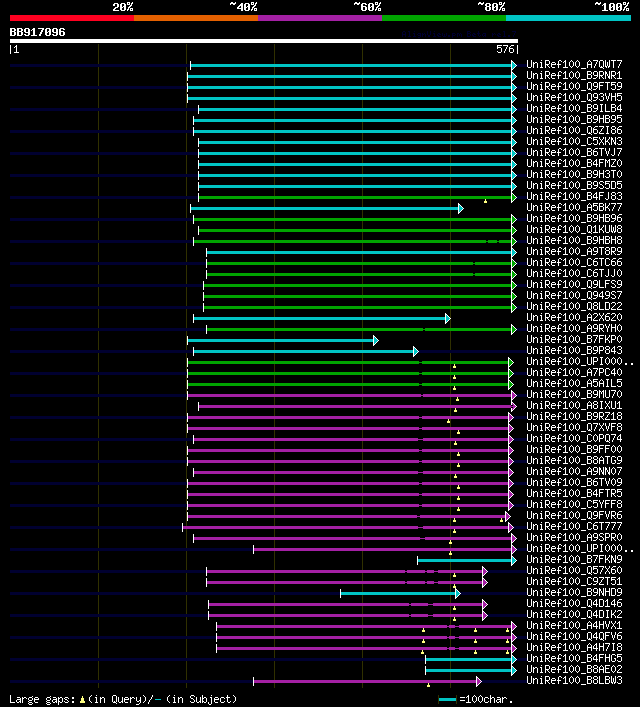Viewport: 640px width, 707px height.
Task: Select the UniRef100_C6TC66 label
Action: coord(574,262)
